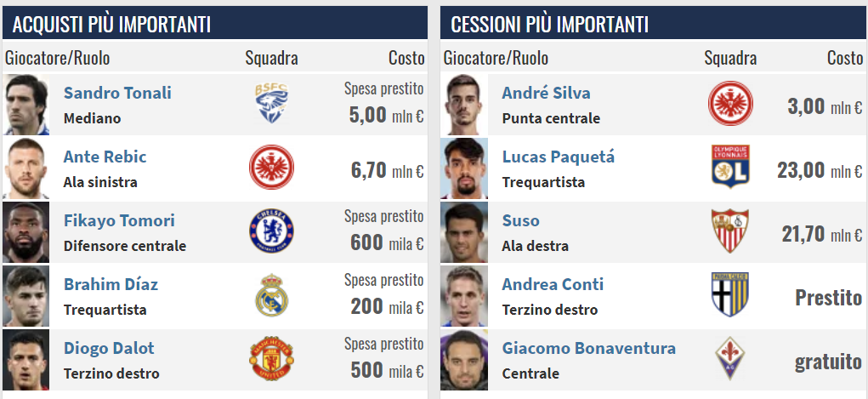The image size is (868, 399).
Task: Open Brahim Díaz player link
Action: tap(111, 284)
